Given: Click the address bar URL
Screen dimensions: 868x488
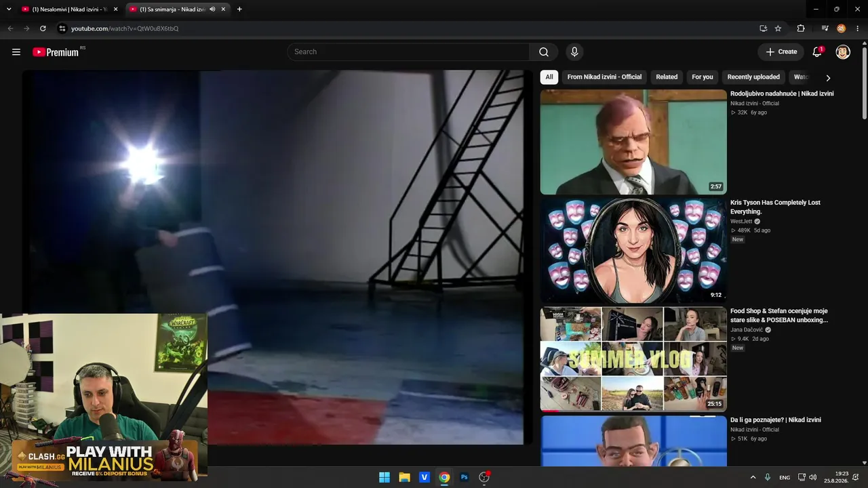Looking at the screenshot, I should click(125, 28).
